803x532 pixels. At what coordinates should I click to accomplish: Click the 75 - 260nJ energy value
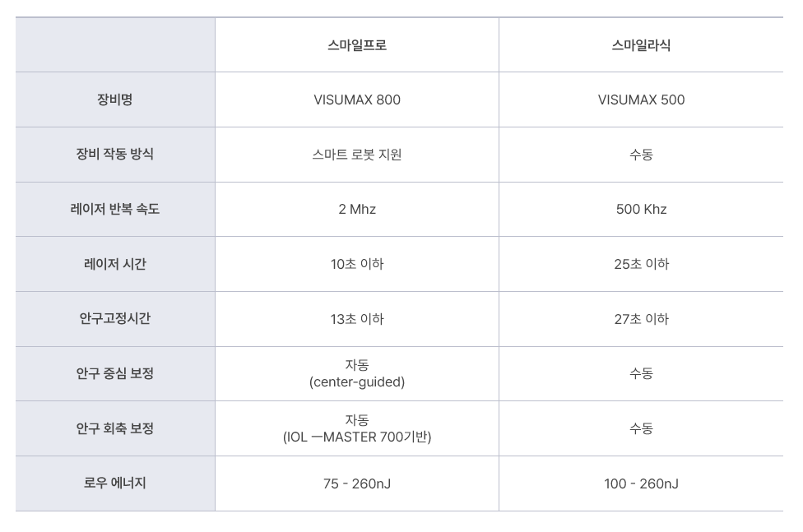point(357,483)
